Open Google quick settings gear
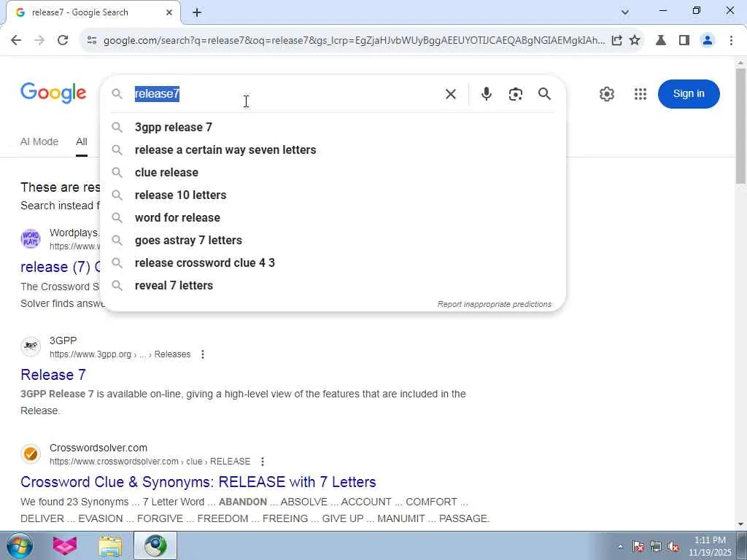 pyautogui.click(x=606, y=94)
